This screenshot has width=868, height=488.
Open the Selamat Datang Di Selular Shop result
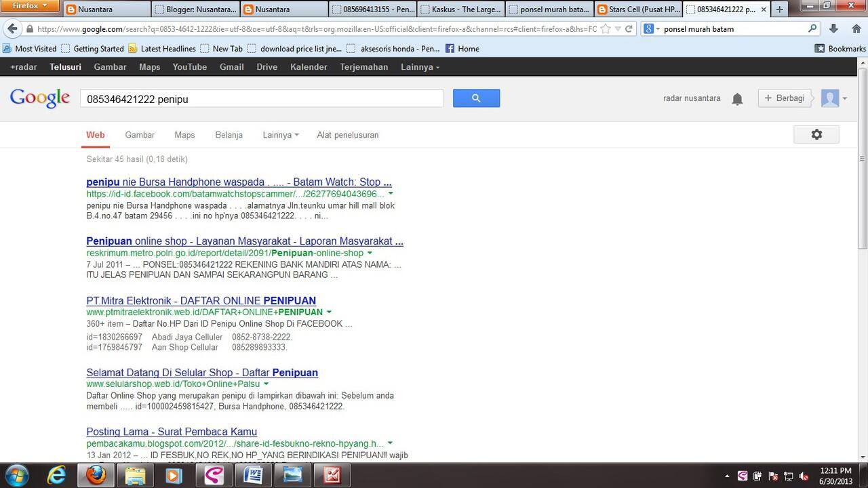pos(202,373)
